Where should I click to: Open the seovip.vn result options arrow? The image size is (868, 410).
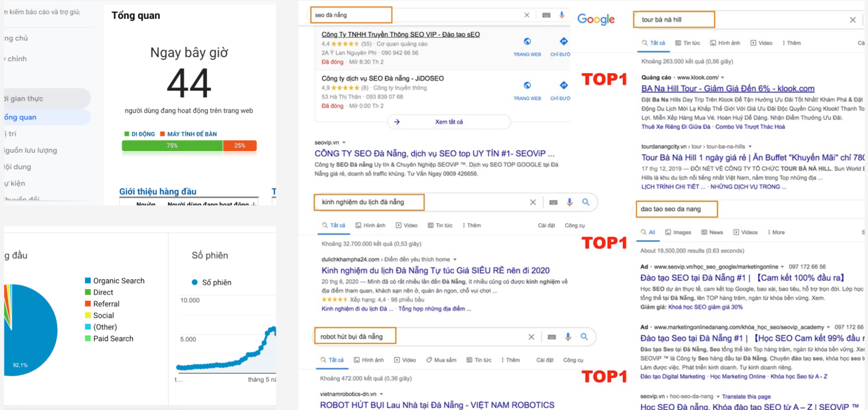click(344, 143)
